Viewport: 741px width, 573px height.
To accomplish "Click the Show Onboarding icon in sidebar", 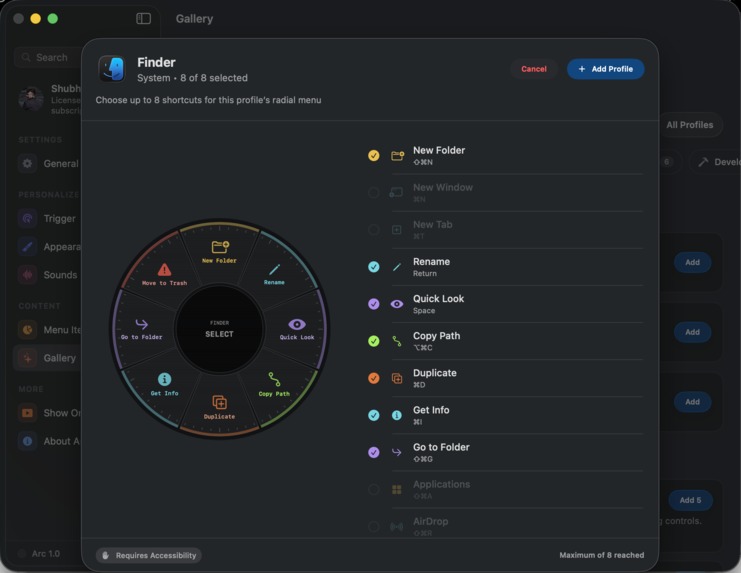I will 27,413.
